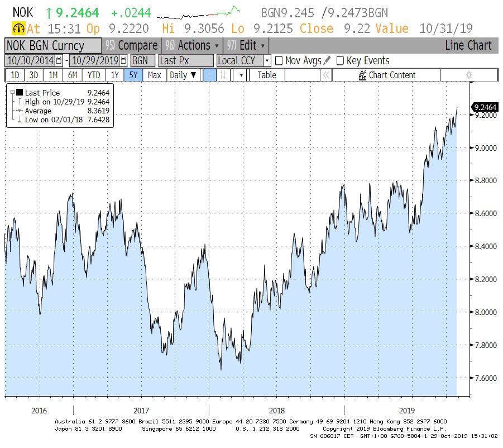Screen dimensions: 503x448
Task: Click the Line Chart title label
Action: [x=468, y=45]
